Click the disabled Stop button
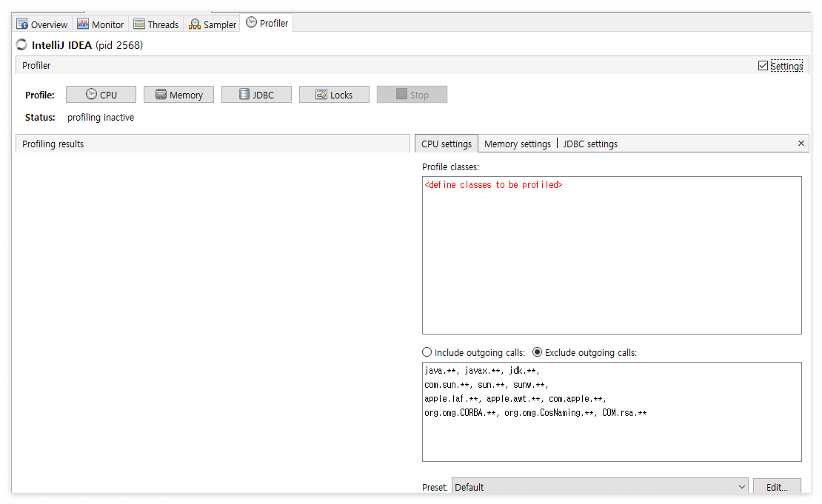Viewport: 822px width, 504px height. (412, 95)
